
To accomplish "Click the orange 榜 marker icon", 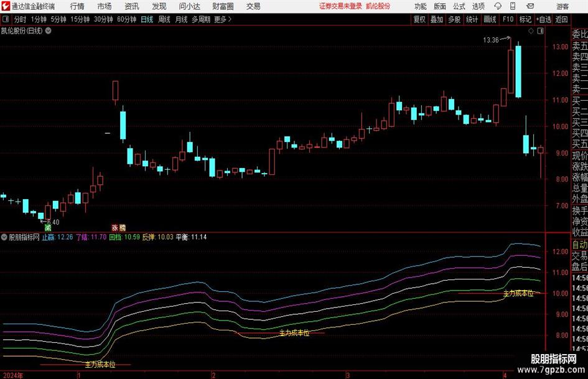I will (x=123, y=228).
